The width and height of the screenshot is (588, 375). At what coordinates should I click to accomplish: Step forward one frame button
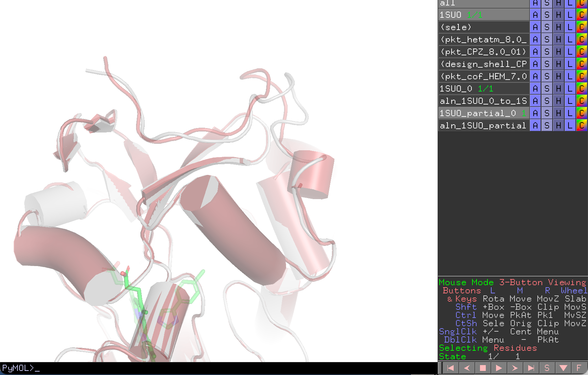pyautogui.click(x=515, y=368)
